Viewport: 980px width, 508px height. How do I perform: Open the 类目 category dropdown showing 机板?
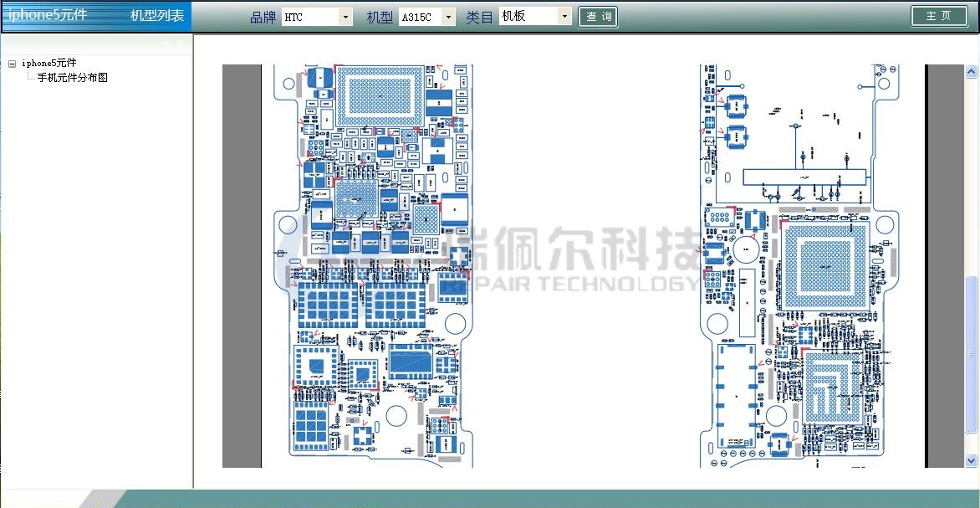(564, 17)
